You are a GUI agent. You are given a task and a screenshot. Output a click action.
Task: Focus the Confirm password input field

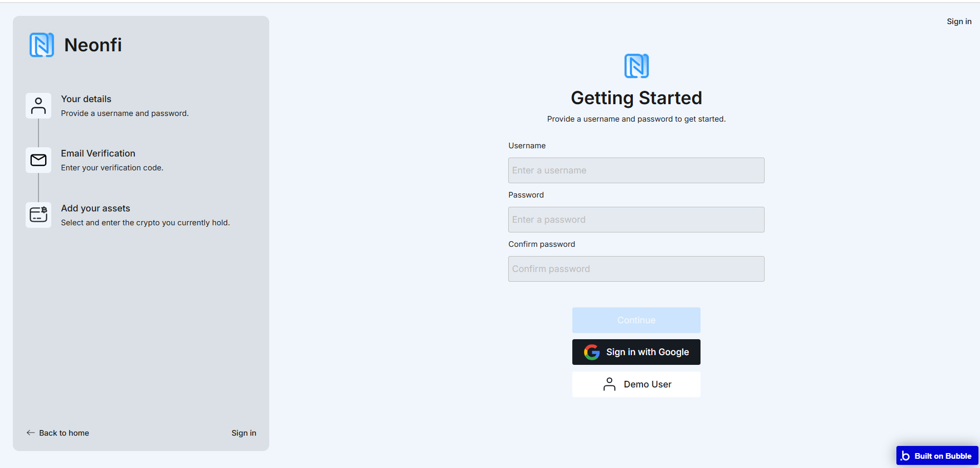coord(636,269)
